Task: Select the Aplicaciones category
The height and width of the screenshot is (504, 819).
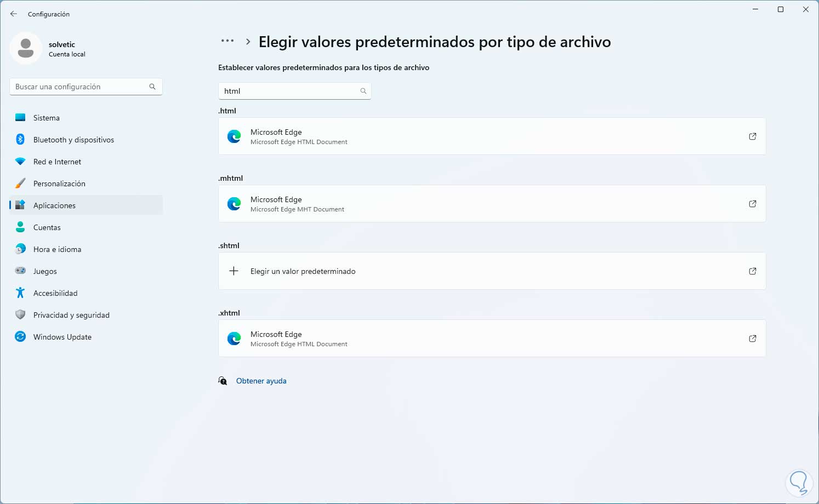Action: 86,205
